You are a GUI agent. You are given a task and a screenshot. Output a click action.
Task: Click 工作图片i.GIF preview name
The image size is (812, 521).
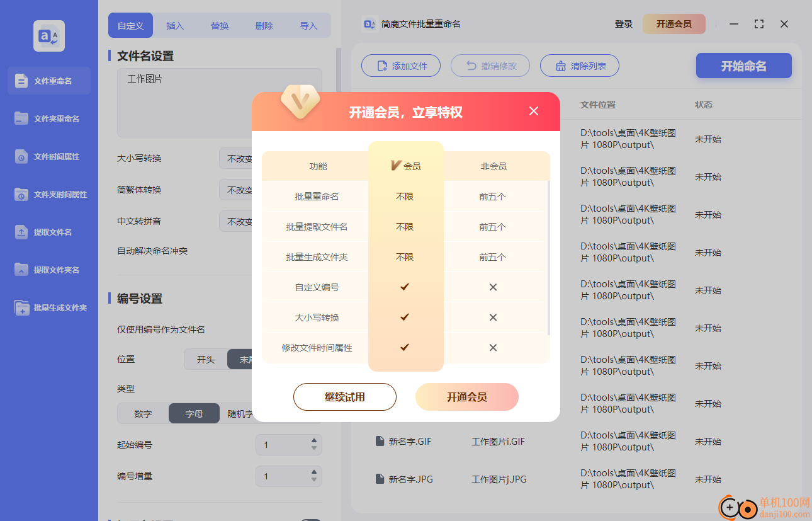tap(498, 442)
